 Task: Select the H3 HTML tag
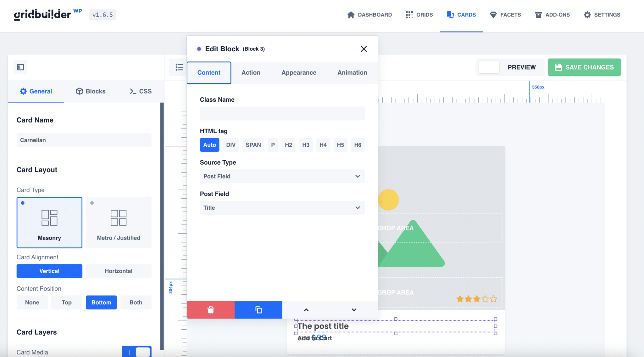[306, 145]
